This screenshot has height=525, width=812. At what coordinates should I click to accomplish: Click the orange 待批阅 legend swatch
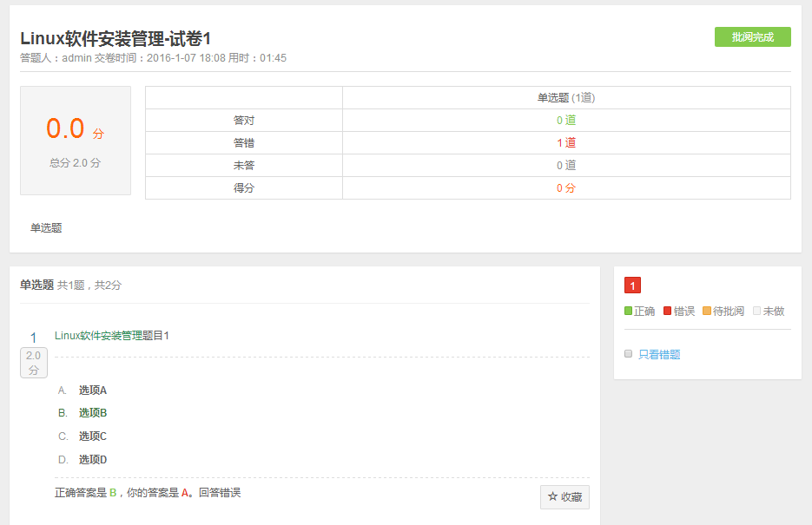pos(706,311)
